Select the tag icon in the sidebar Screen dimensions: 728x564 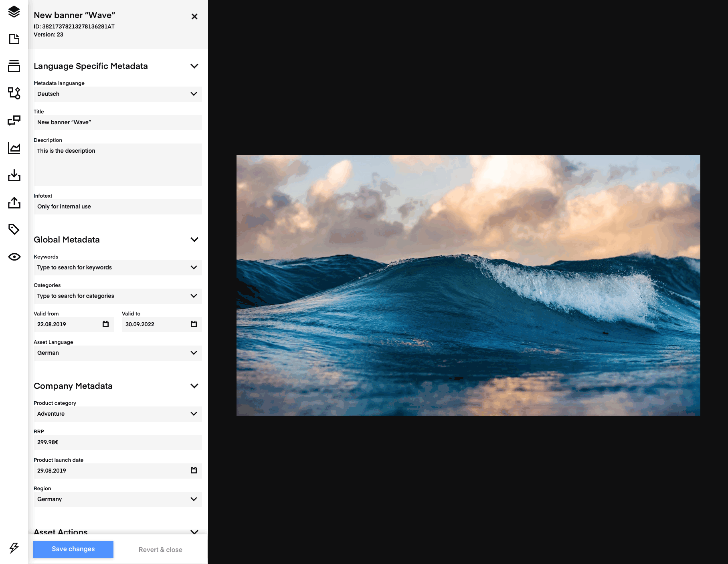pyautogui.click(x=14, y=229)
